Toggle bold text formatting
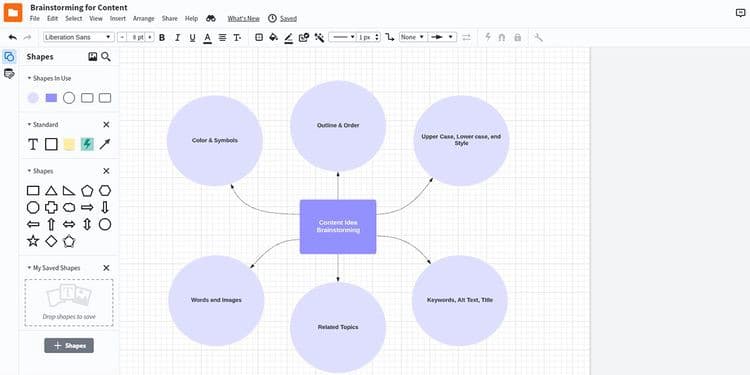 click(x=162, y=37)
